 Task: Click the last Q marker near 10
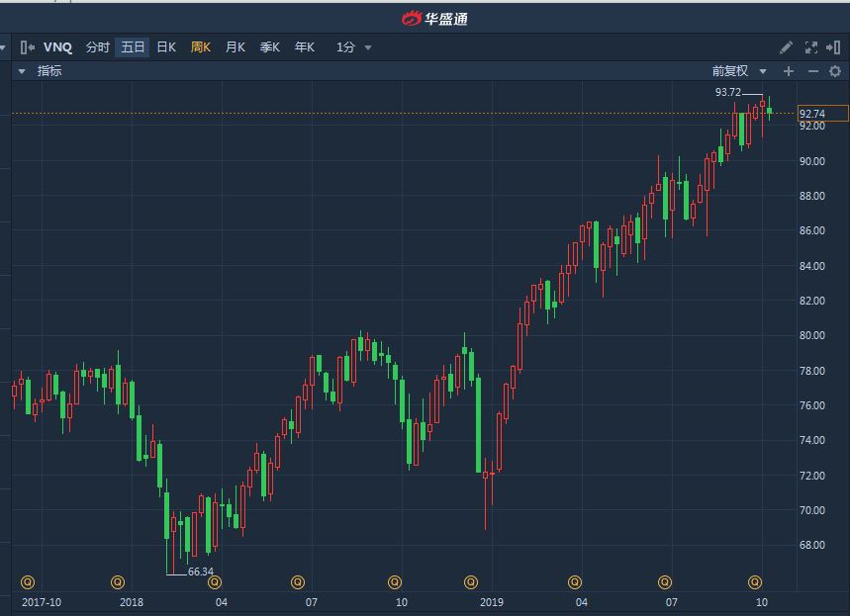755,581
